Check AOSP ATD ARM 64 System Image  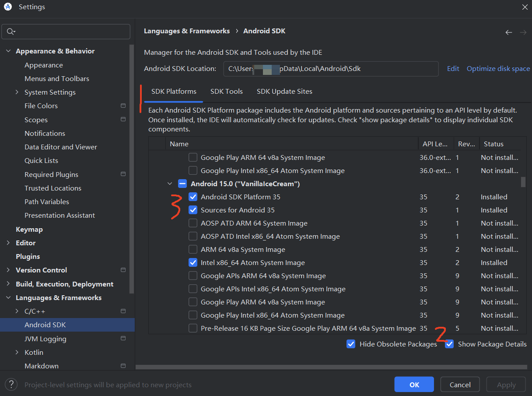point(193,223)
